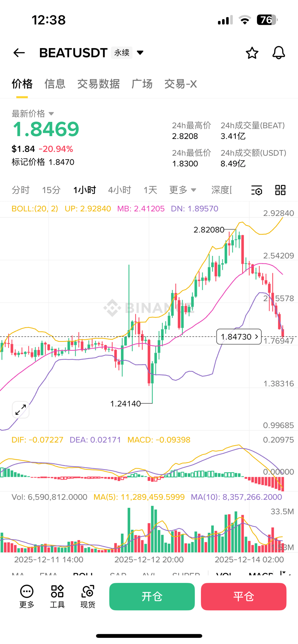Switch to the 交易数据 tab

pos(98,84)
